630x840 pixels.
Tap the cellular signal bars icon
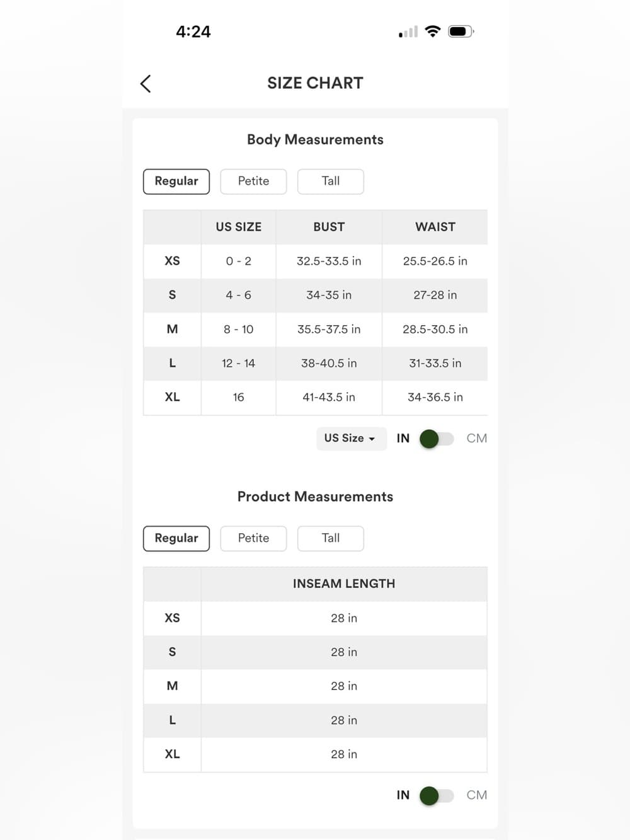pyautogui.click(x=408, y=32)
